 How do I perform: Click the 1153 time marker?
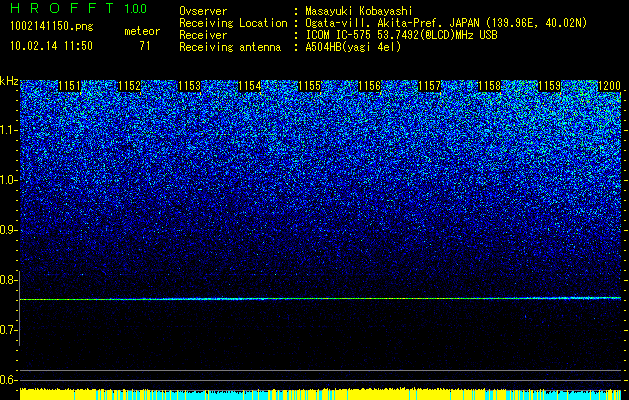pos(189,86)
